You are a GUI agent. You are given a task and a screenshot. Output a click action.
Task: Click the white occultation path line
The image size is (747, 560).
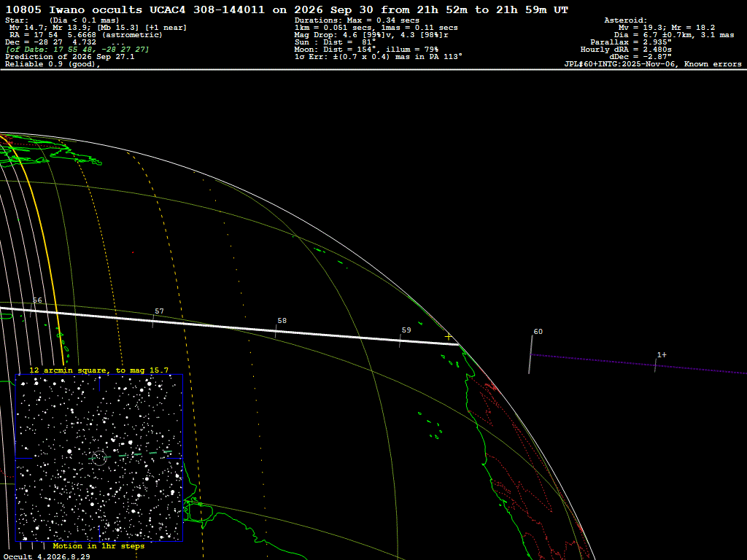pos(228,327)
